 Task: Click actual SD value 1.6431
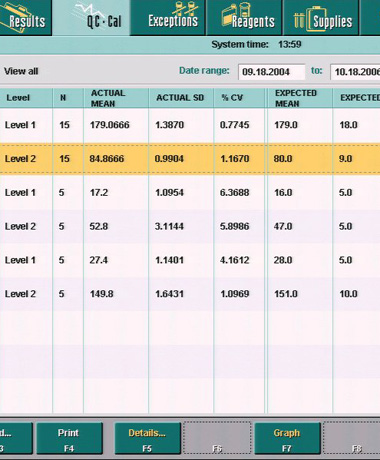(169, 294)
